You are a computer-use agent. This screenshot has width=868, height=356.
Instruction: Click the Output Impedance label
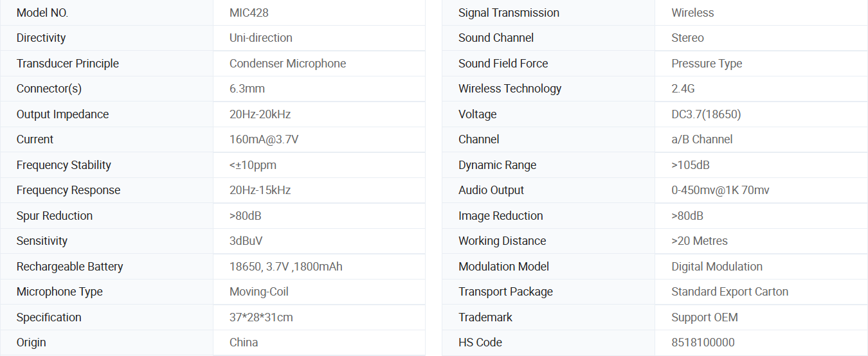pos(62,114)
